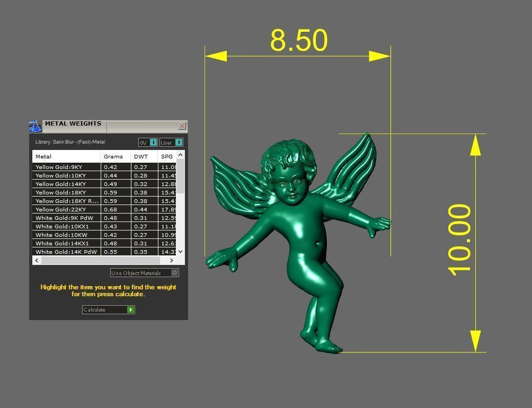Screen dimensions: 532x408
Task: Click the Metal Weights scale icon
Action: click(x=36, y=126)
